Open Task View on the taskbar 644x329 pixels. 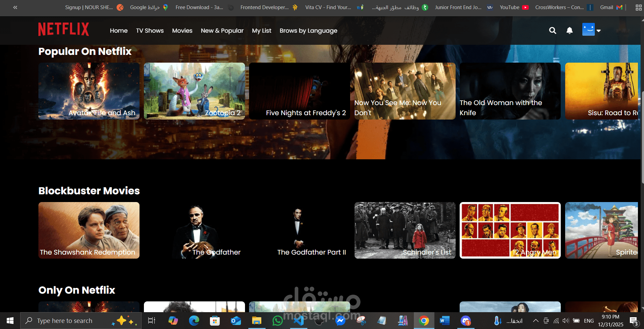(152, 321)
